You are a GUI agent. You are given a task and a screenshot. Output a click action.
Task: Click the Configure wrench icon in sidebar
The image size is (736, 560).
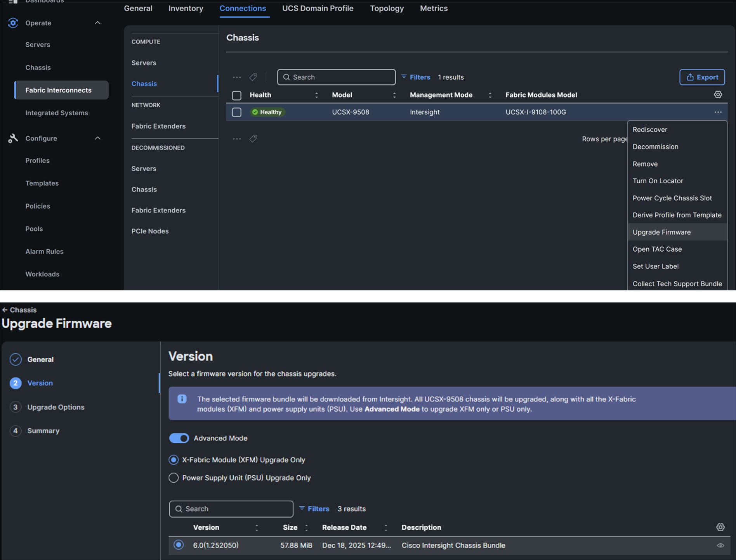13,138
